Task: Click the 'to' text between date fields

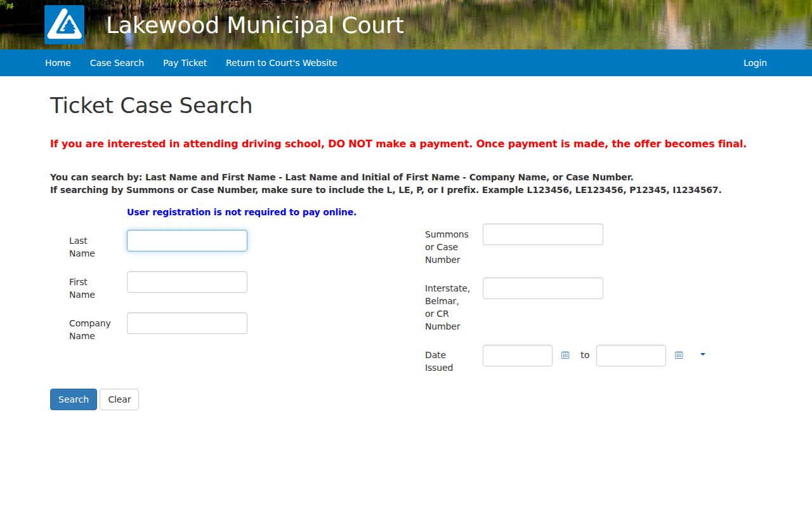Action: pos(585,355)
